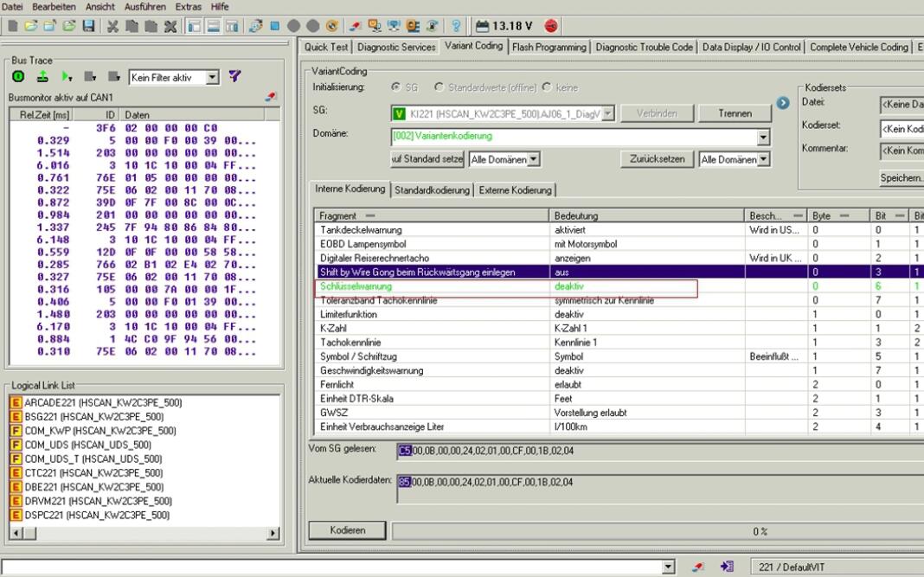Click the new document toolbar icon
924x577 pixels.
pyautogui.click(x=12, y=26)
